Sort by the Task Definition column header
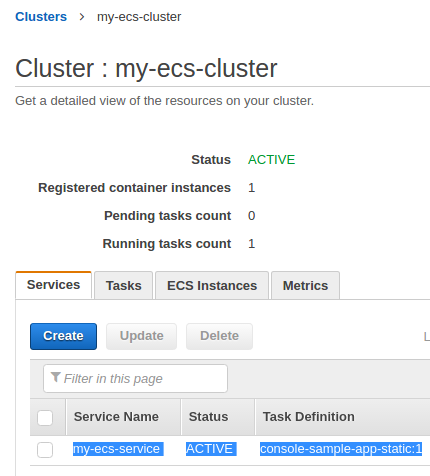This screenshot has width=430, height=476. click(309, 417)
